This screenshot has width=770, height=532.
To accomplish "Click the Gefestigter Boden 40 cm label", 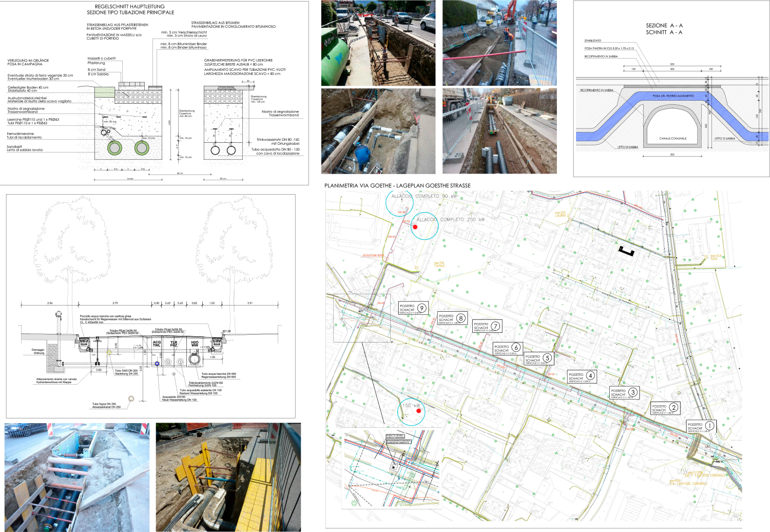I will (28, 89).
